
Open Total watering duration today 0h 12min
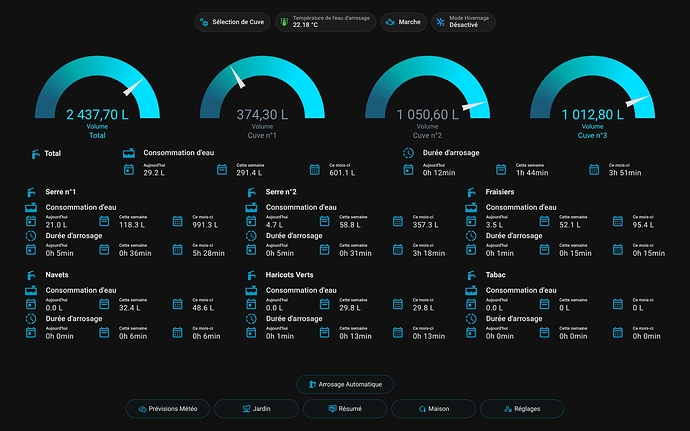click(x=439, y=173)
